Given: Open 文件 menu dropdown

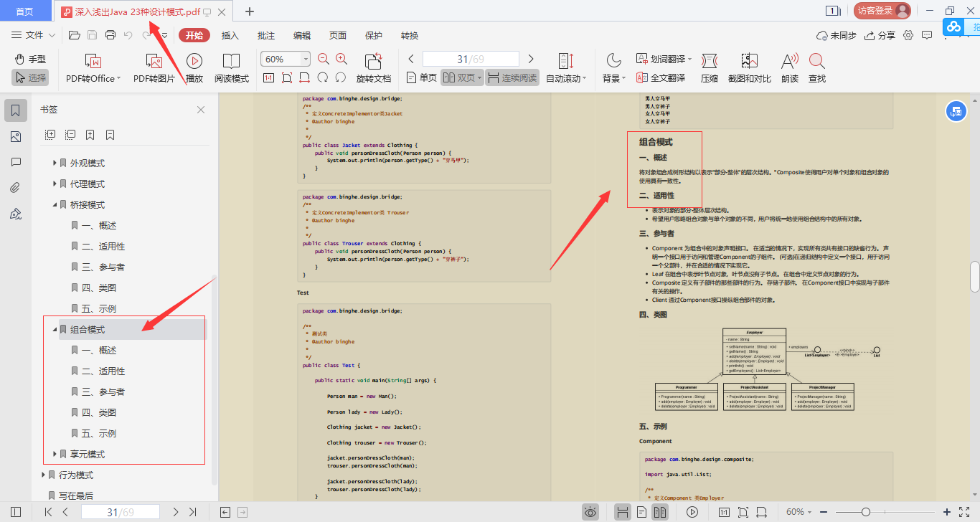Looking at the screenshot, I should (34, 35).
